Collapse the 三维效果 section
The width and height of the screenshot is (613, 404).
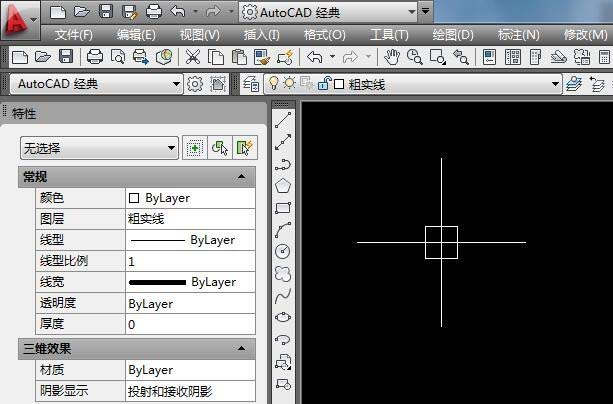(241, 348)
